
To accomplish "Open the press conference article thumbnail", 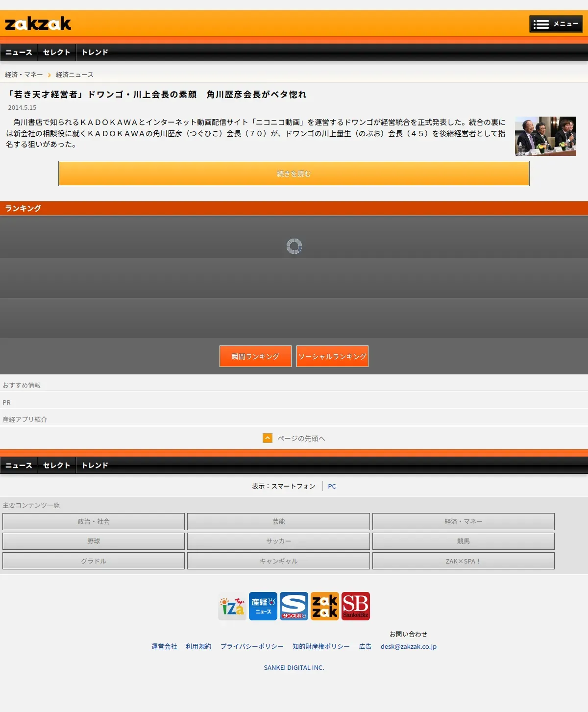I will pyautogui.click(x=545, y=136).
